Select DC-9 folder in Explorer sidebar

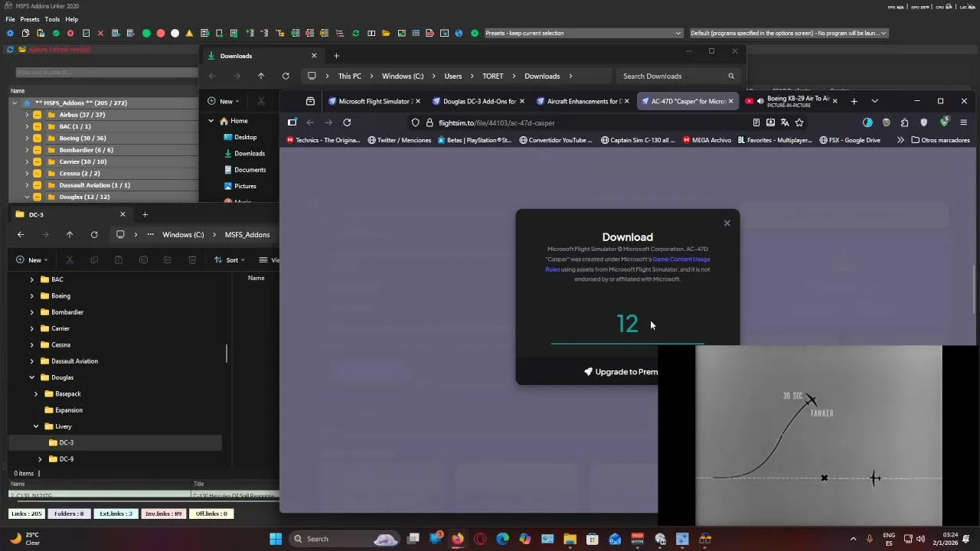click(x=66, y=459)
